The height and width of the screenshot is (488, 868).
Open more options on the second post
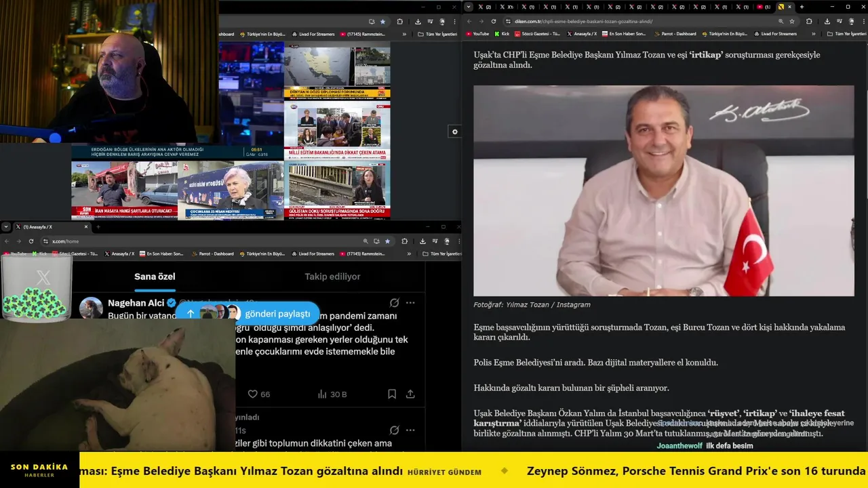click(x=410, y=430)
